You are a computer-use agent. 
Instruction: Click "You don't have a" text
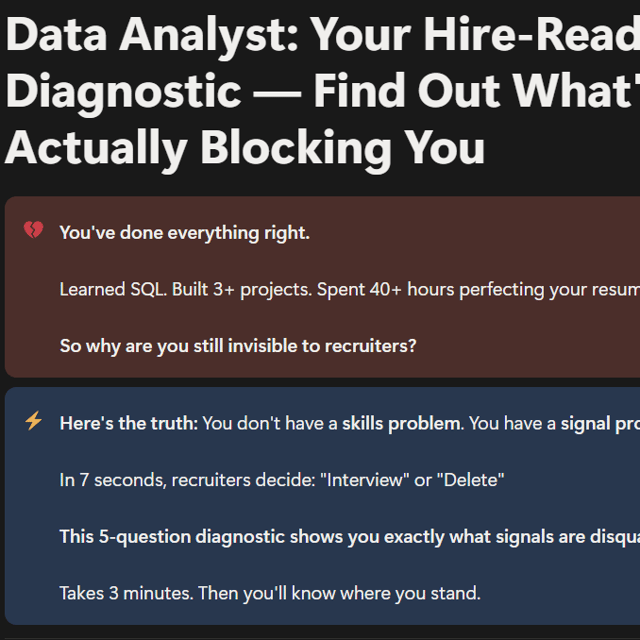tap(270, 423)
